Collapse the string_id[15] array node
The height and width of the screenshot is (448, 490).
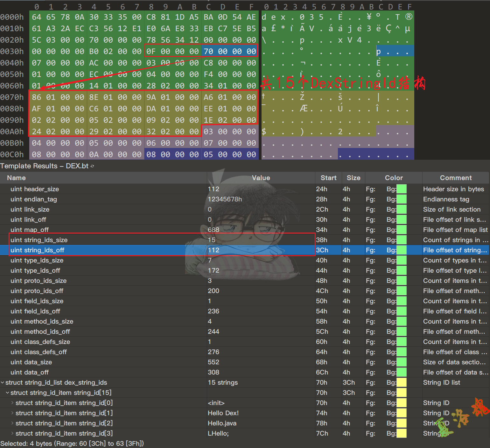point(8,393)
